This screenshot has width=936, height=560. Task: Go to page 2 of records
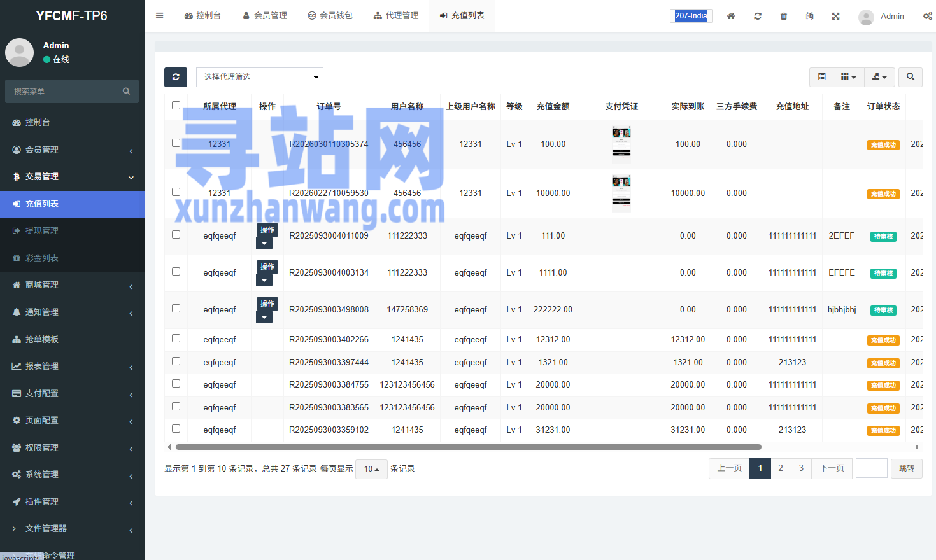781,468
